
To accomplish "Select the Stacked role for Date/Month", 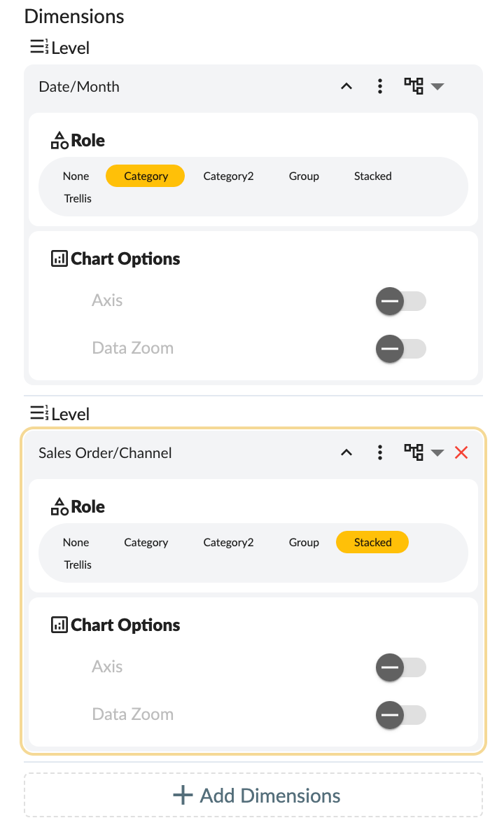I will [x=372, y=176].
